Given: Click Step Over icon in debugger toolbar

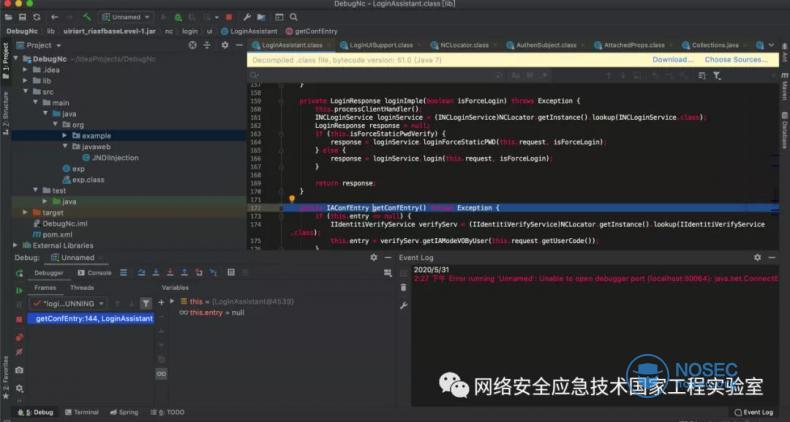Looking at the screenshot, I should 142,272.
